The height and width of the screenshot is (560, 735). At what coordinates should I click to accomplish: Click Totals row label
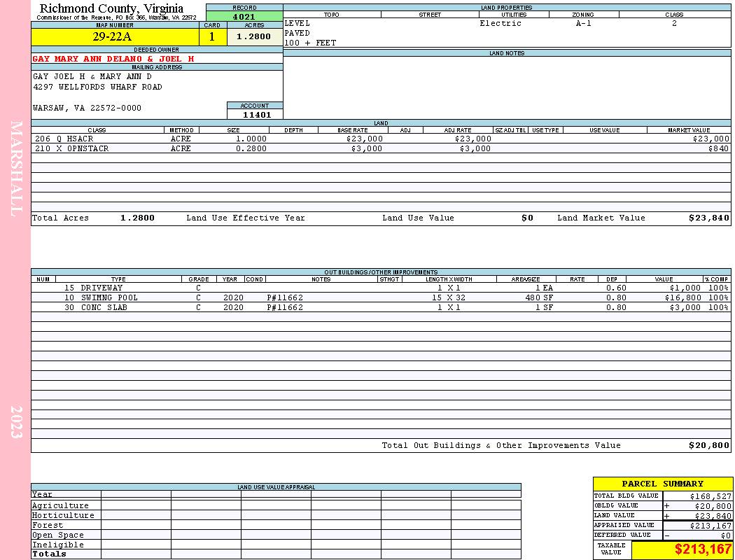click(x=49, y=554)
